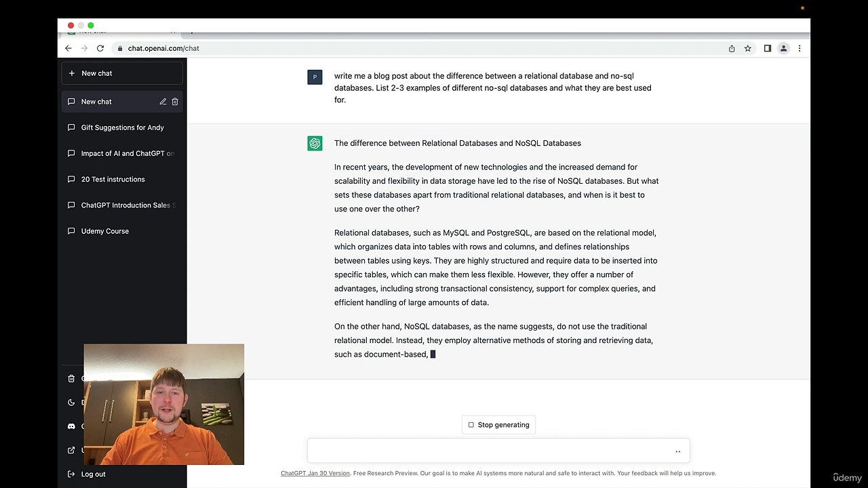Bookmark this page with the star icon
The height and width of the screenshot is (488, 868).
click(x=748, y=48)
